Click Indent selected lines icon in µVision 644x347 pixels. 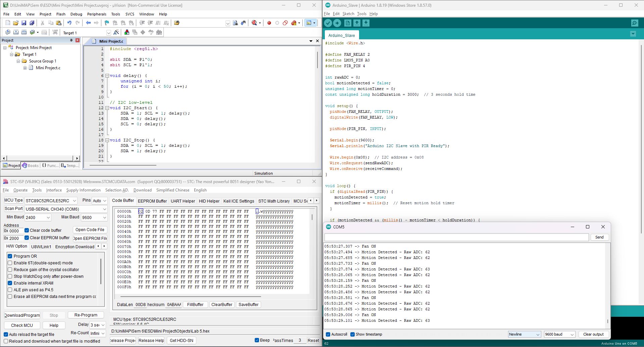point(142,23)
